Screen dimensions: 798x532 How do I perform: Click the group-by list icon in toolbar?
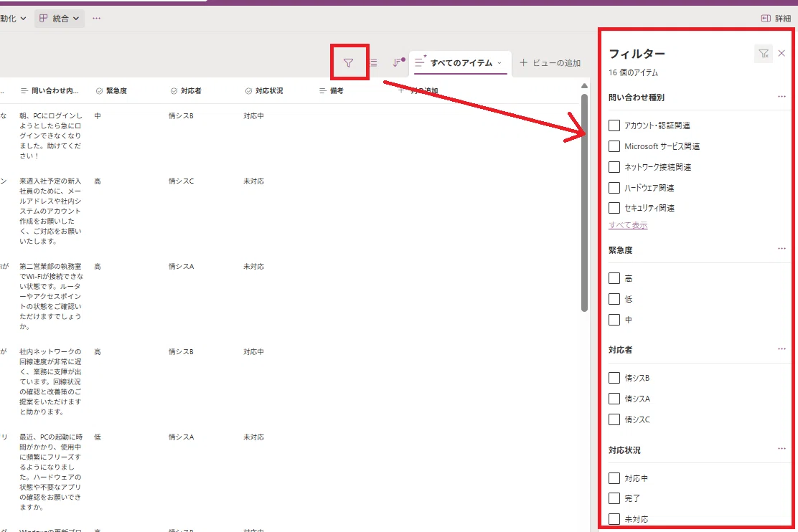point(374,63)
